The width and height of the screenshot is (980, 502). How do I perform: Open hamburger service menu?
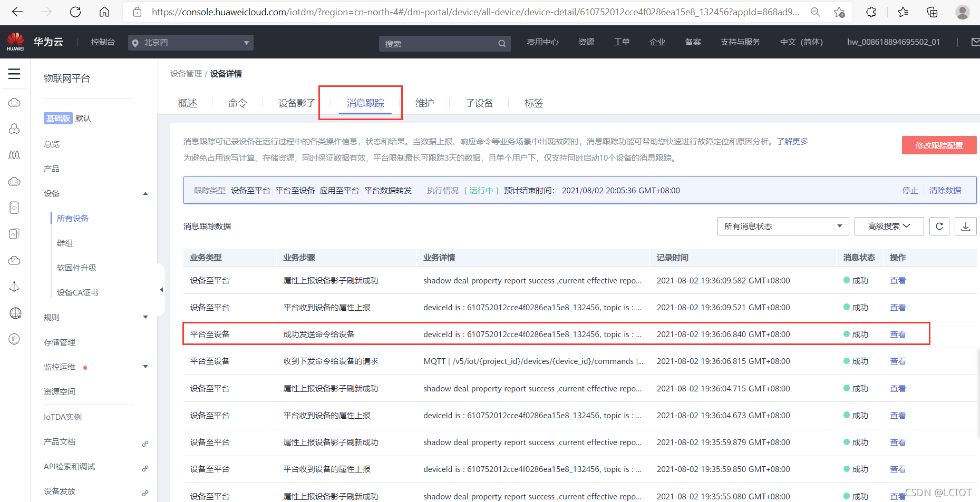tap(14, 74)
